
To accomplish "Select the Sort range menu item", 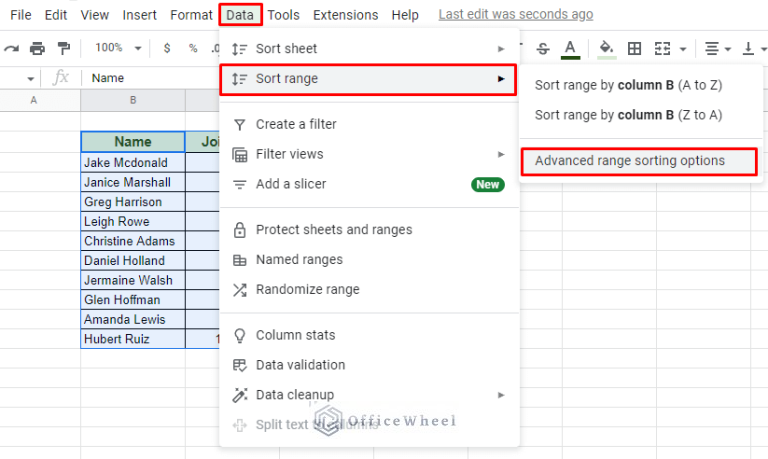I will 369,79.
